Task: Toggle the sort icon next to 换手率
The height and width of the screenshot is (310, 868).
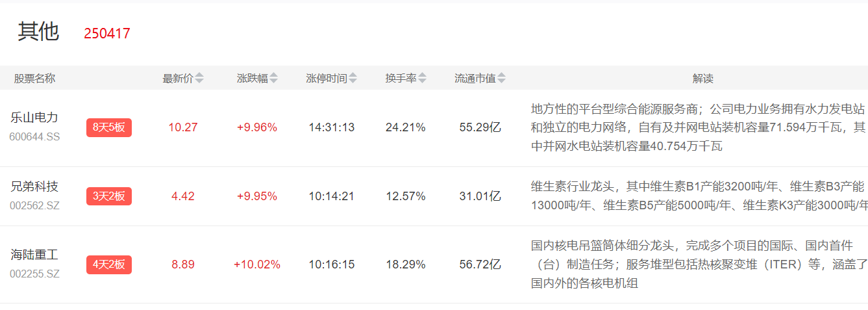Action: click(x=423, y=79)
